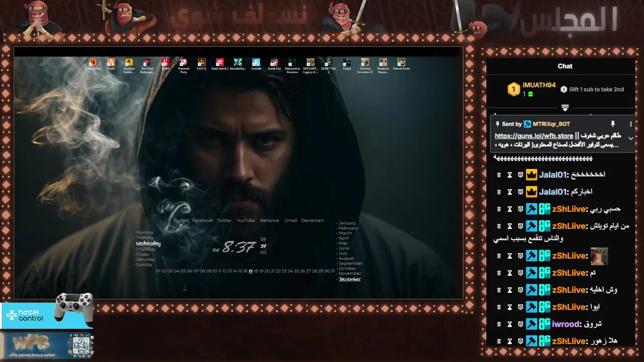Click the WFB QR code banner

click(47, 345)
